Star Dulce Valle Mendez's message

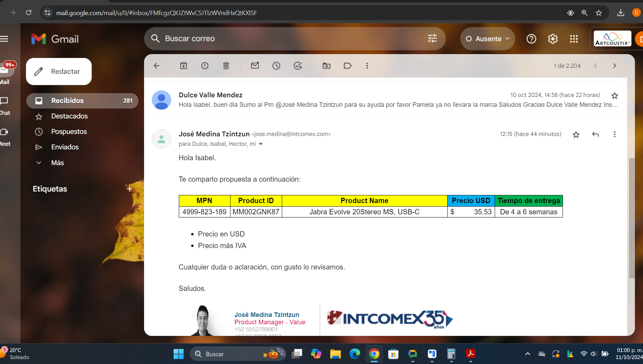pyautogui.click(x=615, y=96)
